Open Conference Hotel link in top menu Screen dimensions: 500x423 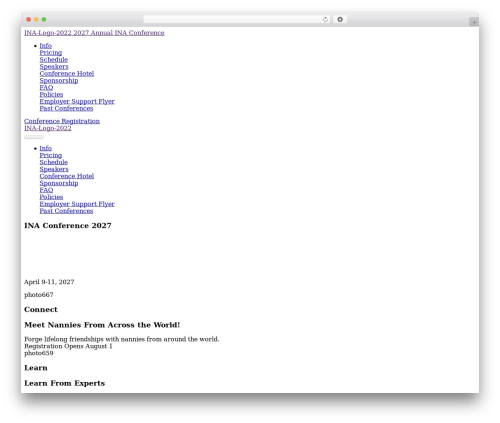click(67, 73)
